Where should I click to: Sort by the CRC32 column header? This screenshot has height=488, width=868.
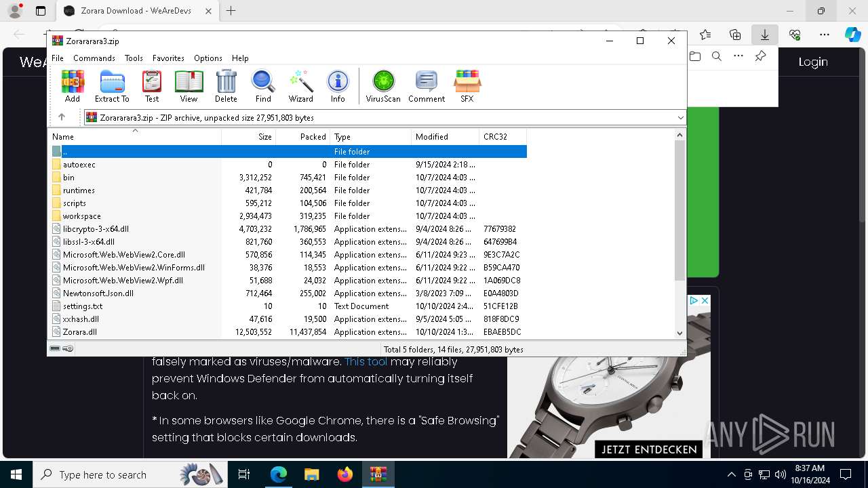pyautogui.click(x=502, y=136)
